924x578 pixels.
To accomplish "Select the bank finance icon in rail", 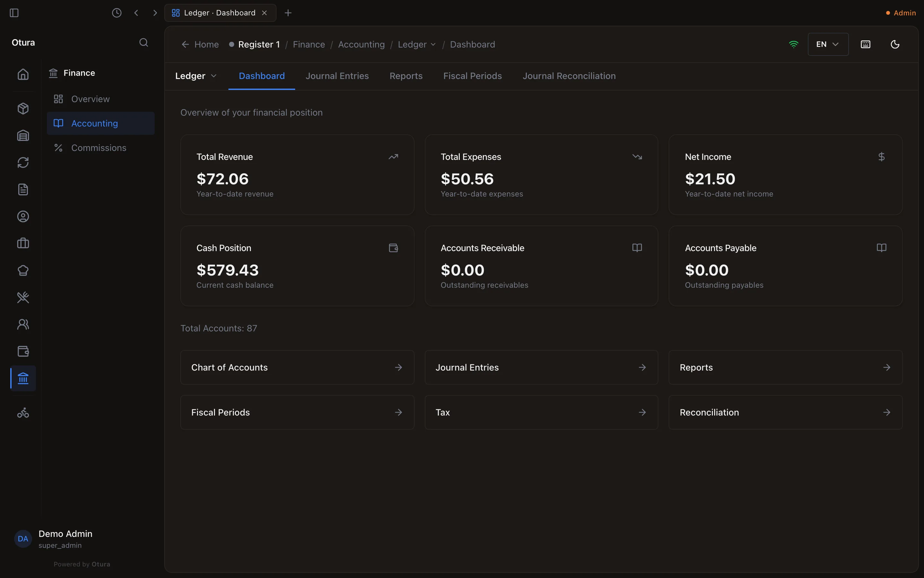I will 23,379.
